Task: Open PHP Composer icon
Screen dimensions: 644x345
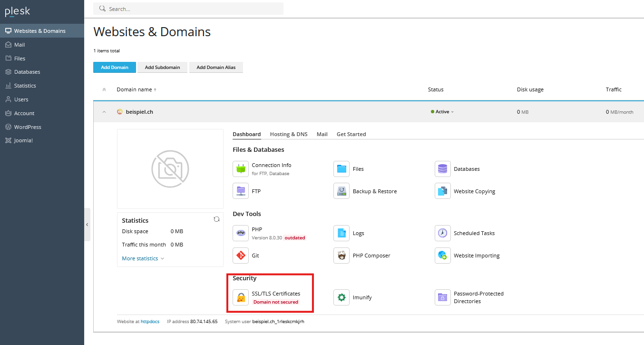Action: click(x=341, y=256)
